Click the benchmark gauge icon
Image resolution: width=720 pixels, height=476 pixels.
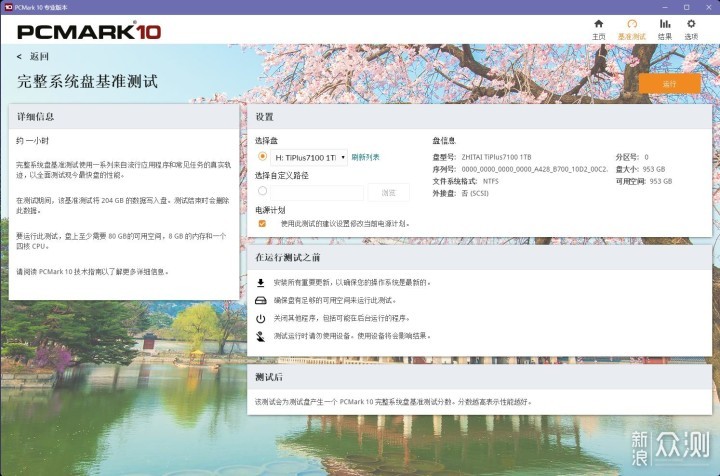[632, 24]
